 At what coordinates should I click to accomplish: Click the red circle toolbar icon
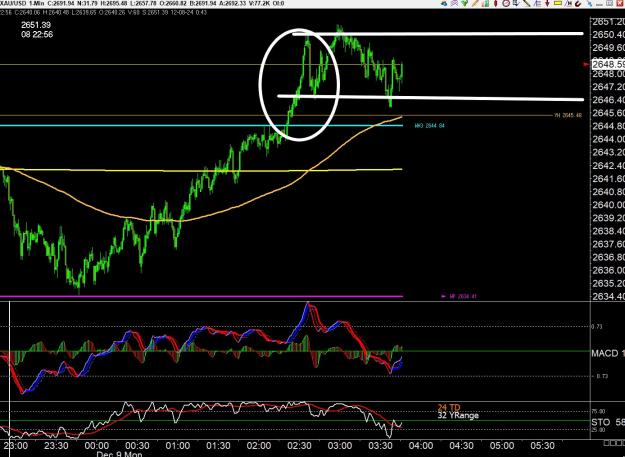506,3
